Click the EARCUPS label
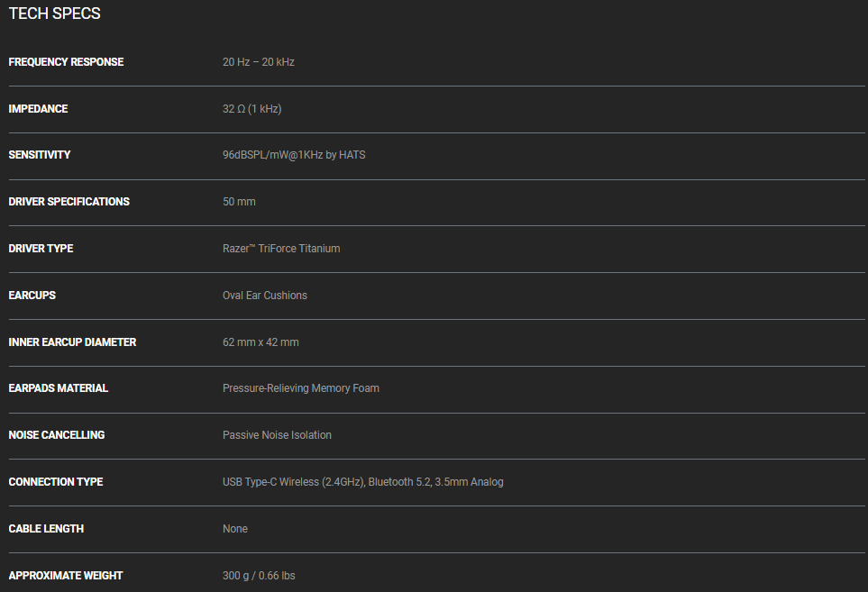868x592 pixels. (32, 296)
